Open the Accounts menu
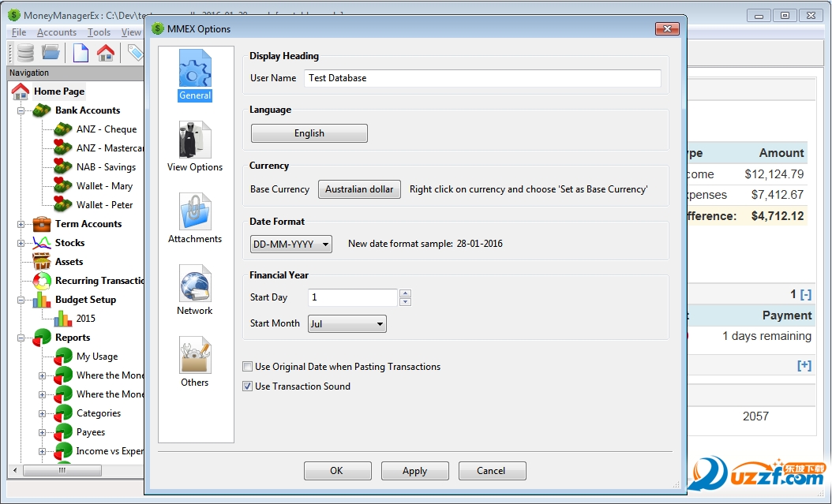832x504 pixels. (x=57, y=32)
